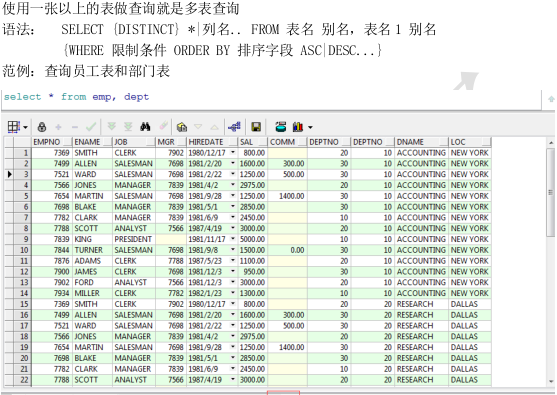557x395 pixels.
Task: Open date dropdown for KING row 9 hiredate
Action: coord(233,239)
